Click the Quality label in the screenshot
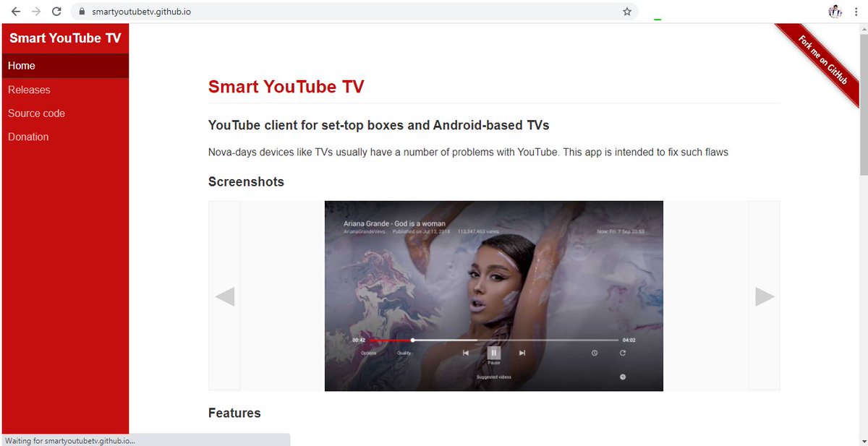This screenshot has width=868, height=446. (404, 353)
